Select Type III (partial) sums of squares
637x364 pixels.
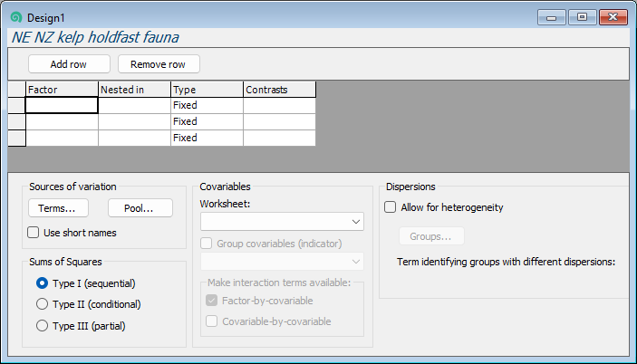click(42, 325)
